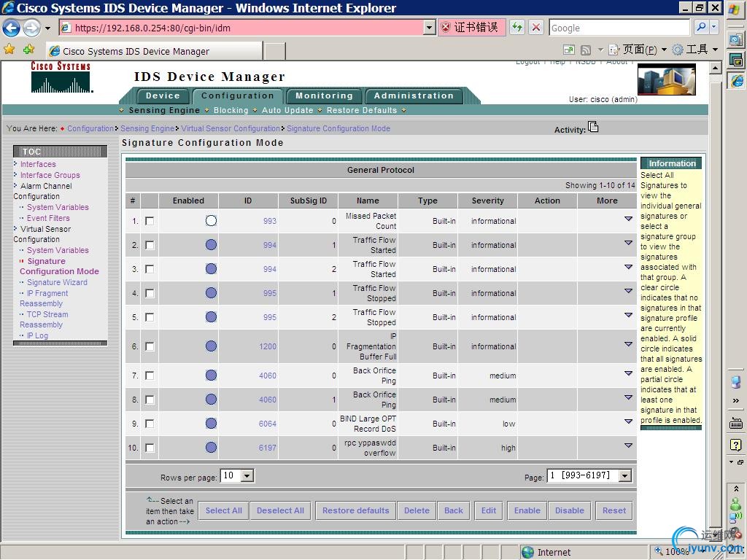Click enabled circle for Missed Packet Count
The height and width of the screenshot is (560, 747).
pyautogui.click(x=211, y=220)
